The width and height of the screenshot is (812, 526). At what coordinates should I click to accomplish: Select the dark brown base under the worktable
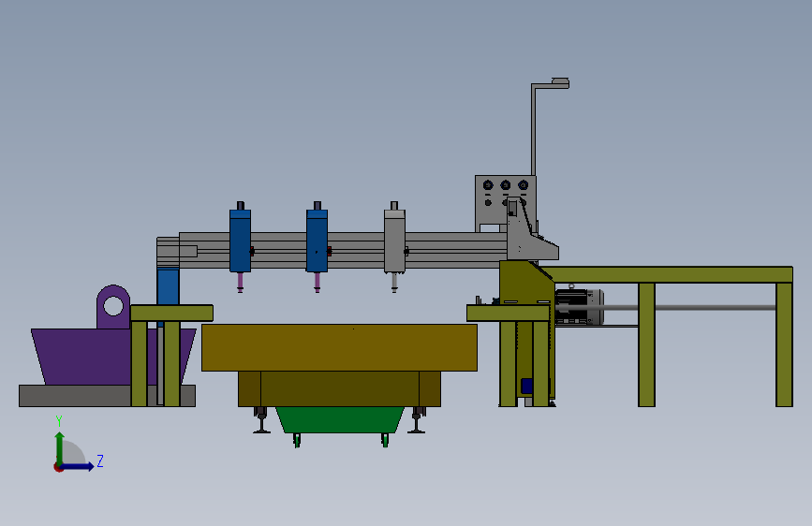point(339,388)
